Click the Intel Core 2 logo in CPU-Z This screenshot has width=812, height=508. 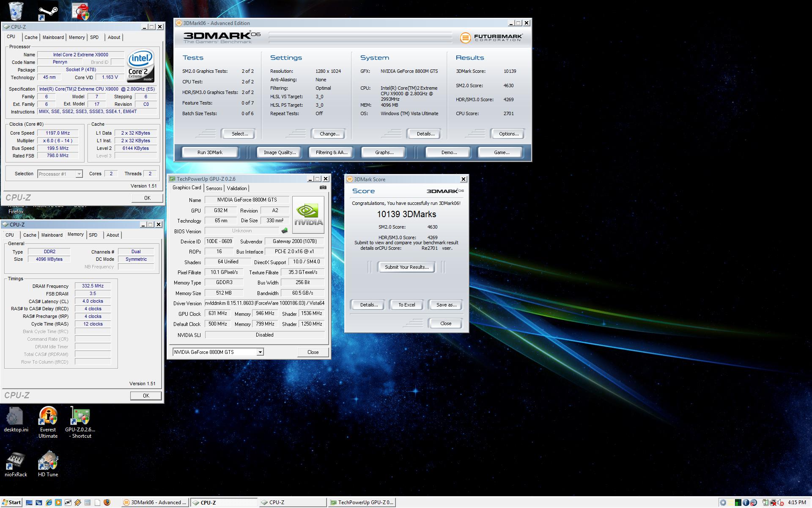coord(141,66)
